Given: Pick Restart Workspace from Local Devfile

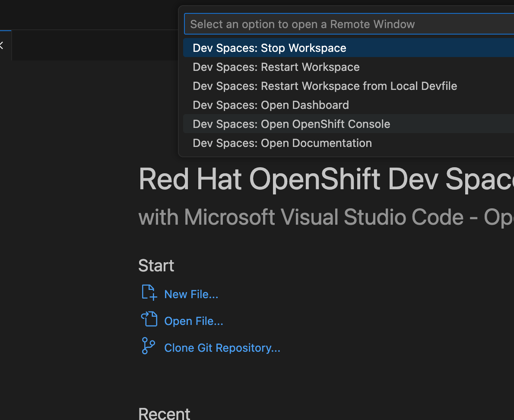Looking at the screenshot, I should point(325,86).
